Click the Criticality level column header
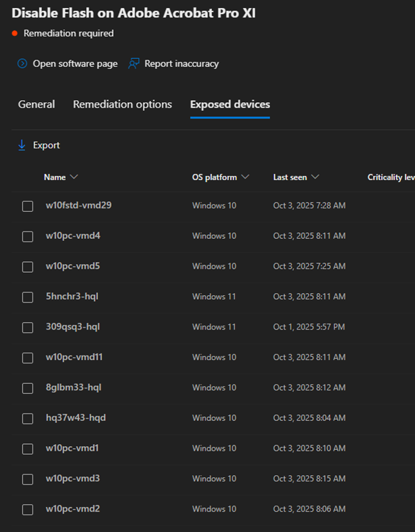Viewport: 415px width, 532px height. (391, 177)
